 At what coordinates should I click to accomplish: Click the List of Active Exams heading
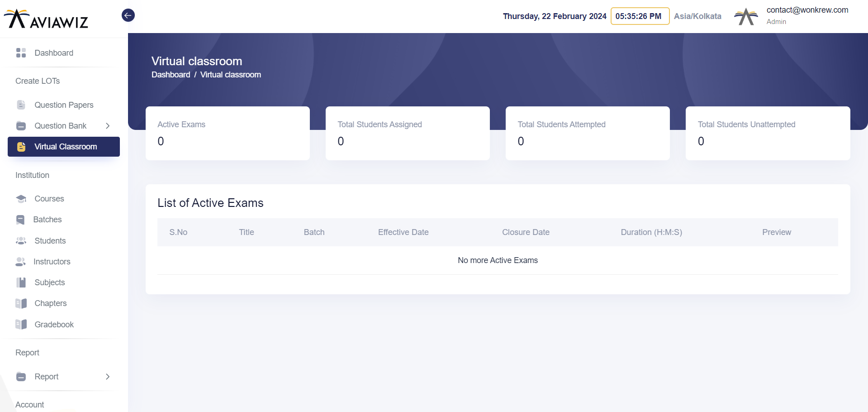210,203
